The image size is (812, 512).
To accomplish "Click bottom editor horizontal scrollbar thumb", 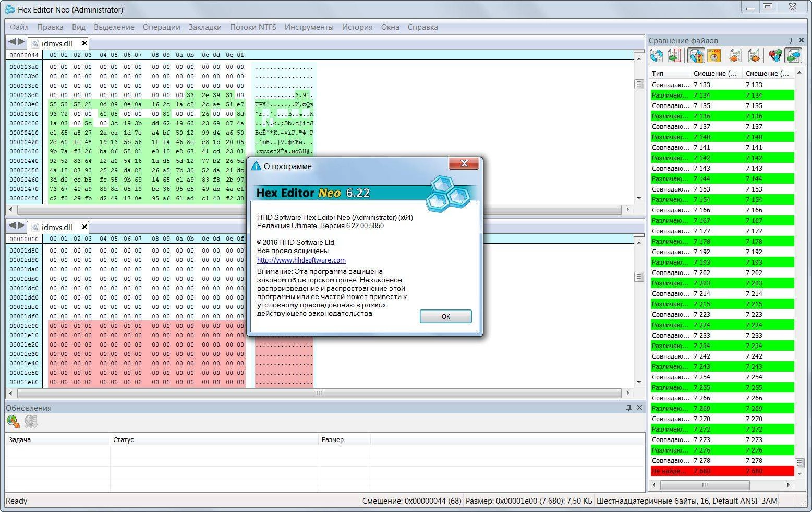I will tap(319, 393).
